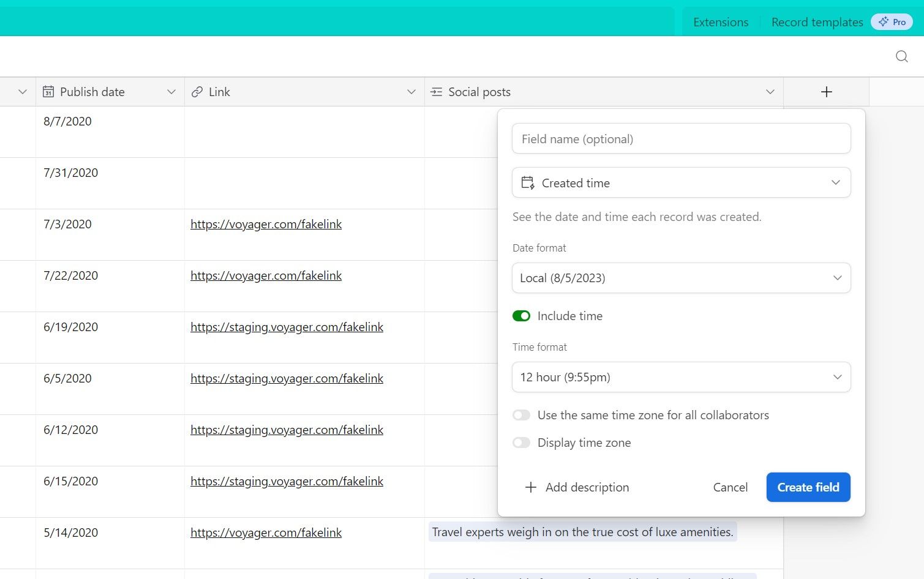Open the staging.voyager.com fakelink
The width and height of the screenshot is (924, 579).
[x=287, y=327]
